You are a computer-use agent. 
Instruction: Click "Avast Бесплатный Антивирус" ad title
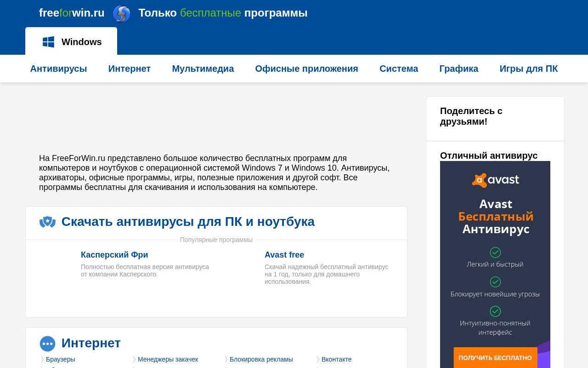click(x=496, y=217)
